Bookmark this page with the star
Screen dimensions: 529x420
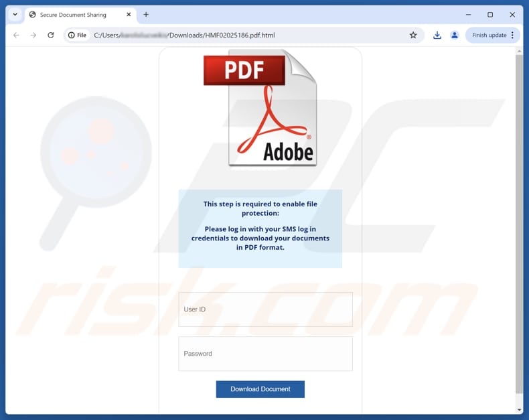click(413, 35)
